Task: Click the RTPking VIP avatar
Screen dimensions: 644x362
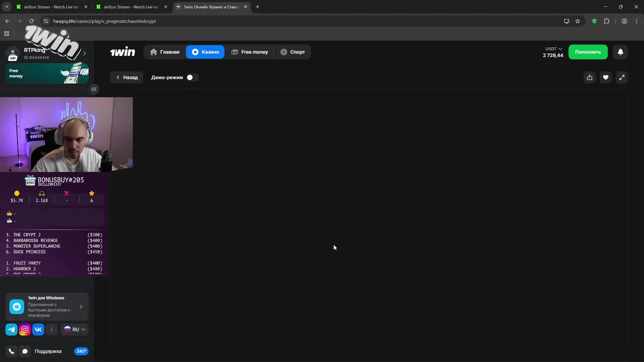Action: click(x=13, y=54)
